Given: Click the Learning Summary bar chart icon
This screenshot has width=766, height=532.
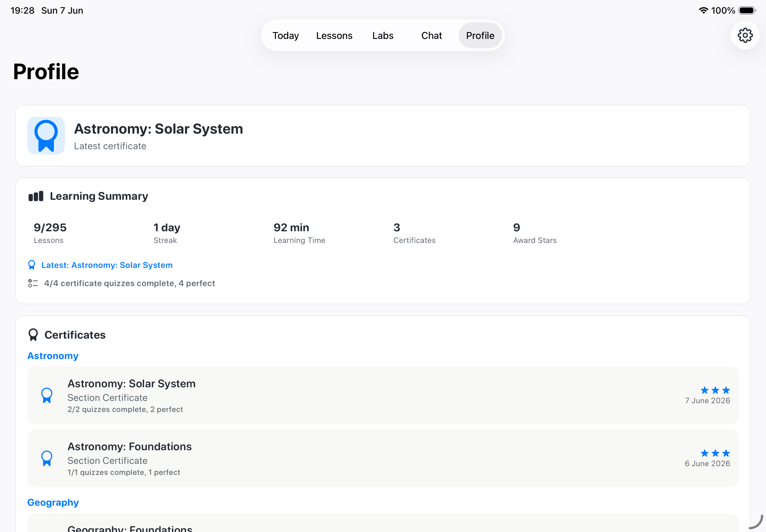Looking at the screenshot, I should (36, 196).
